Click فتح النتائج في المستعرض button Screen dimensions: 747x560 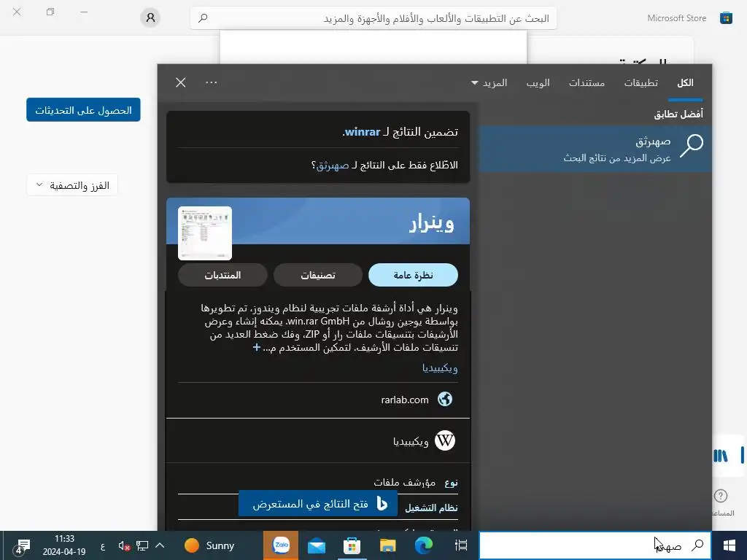click(318, 503)
